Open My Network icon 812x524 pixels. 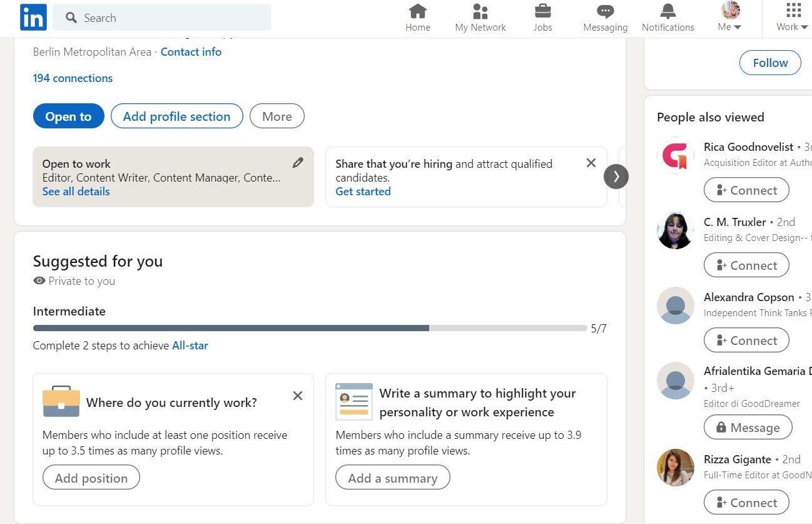coord(480,11)
